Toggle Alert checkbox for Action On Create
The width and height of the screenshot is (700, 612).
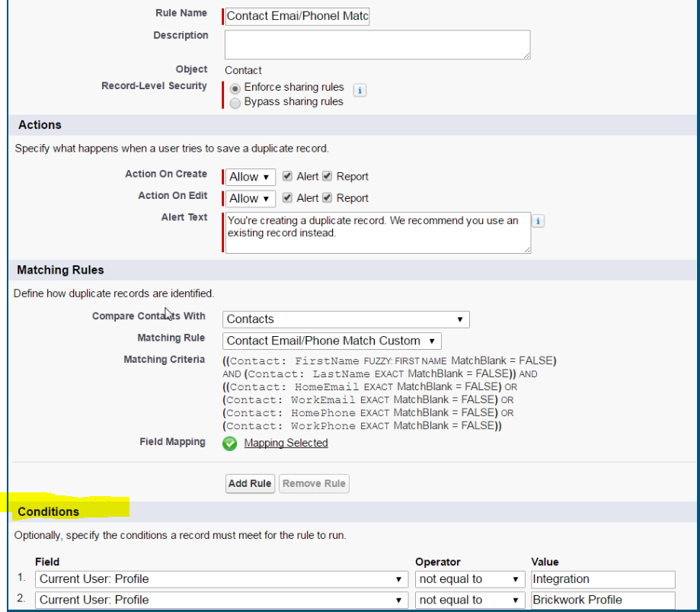click(287, 176)
